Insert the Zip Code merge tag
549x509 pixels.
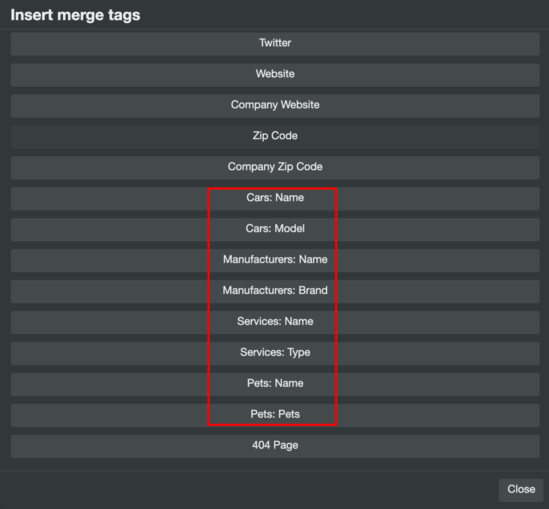click(x=275, y=137)
